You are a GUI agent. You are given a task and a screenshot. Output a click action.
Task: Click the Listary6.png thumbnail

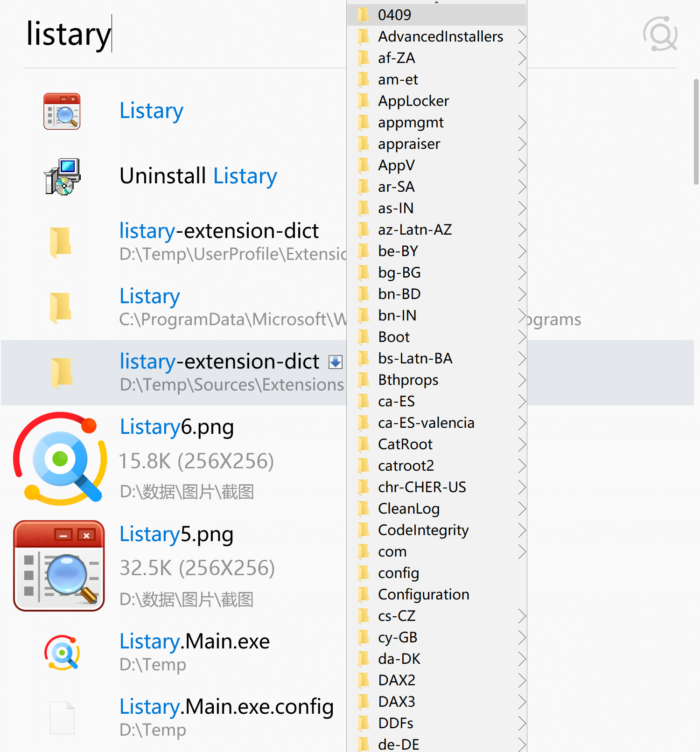click(x=60, y=459)
